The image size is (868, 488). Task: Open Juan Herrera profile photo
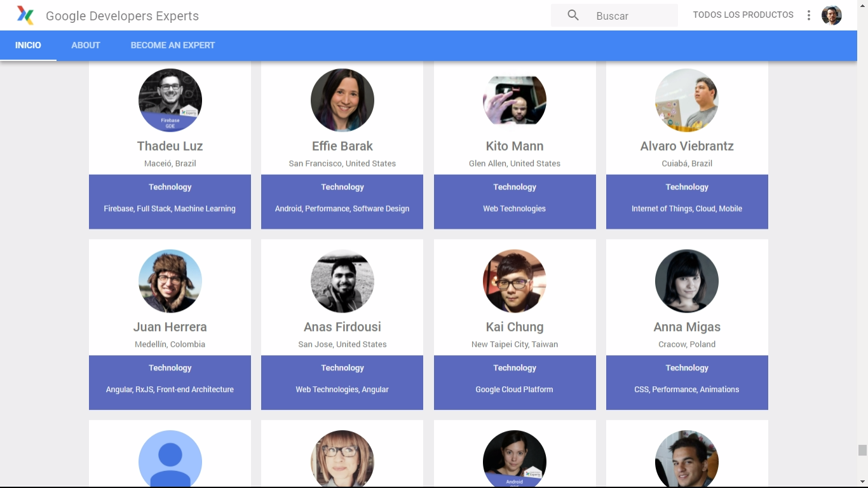(x=170, y=281)
